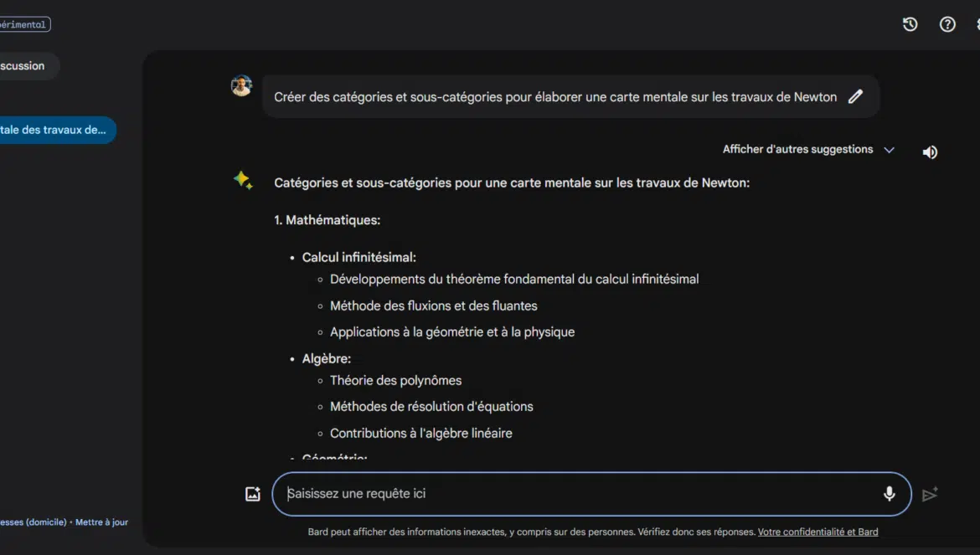Click the image upload icon
This screenshot has width=980, height=555.
[253, 494]
